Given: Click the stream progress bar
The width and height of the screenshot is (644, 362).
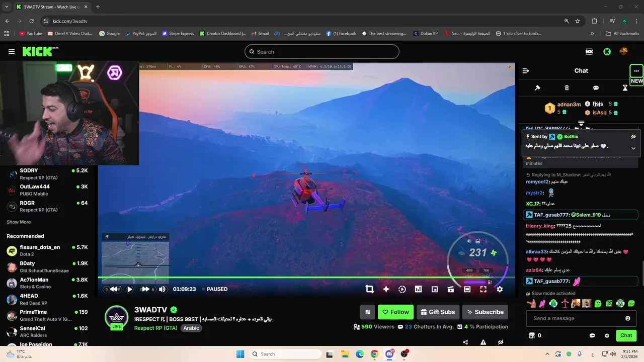Looking at the screenshot, I should pyautogui.click(x=306, y=277).
